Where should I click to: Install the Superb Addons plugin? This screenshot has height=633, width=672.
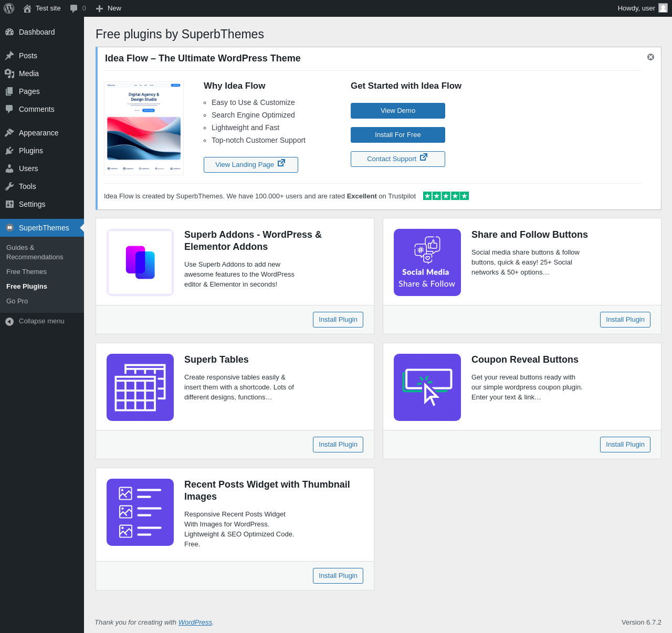(x=338, y=320)
